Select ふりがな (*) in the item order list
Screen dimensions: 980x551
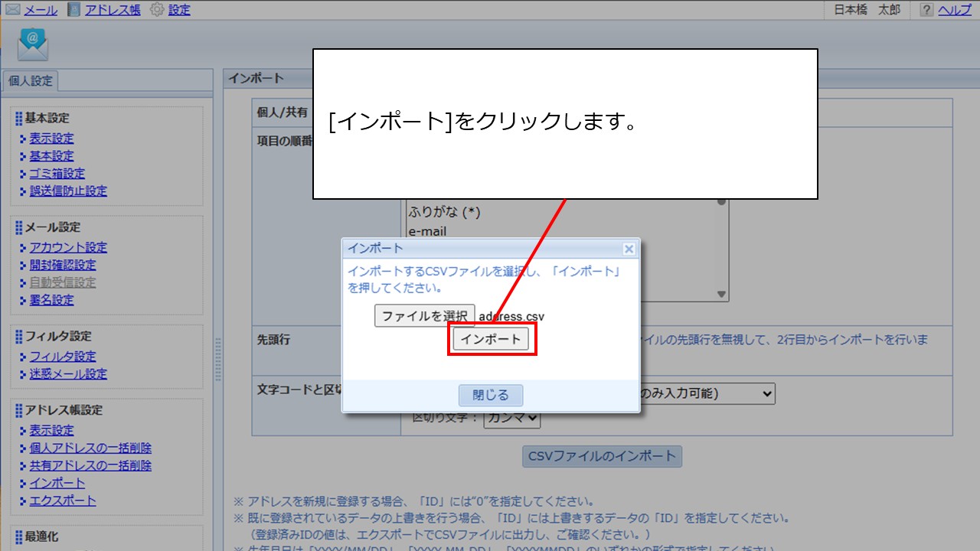pyautogui.click(x=445, y=212)
